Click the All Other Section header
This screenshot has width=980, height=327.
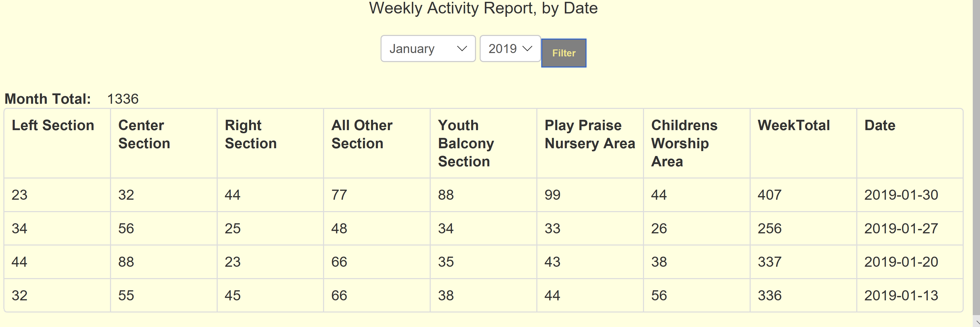pyautogui.click(x=361, y=134)
